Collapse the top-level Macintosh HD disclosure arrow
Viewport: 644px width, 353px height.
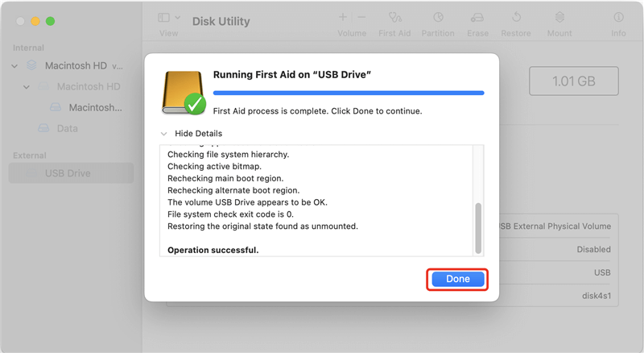pyautogui.click(x=15, y=66)
